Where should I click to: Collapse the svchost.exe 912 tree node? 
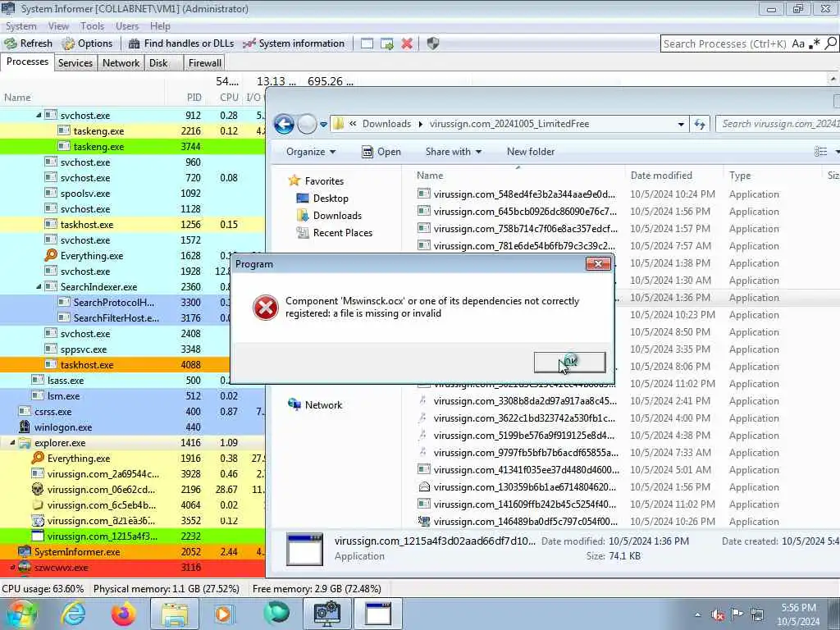pyautogui.click(x=39, y=115)
